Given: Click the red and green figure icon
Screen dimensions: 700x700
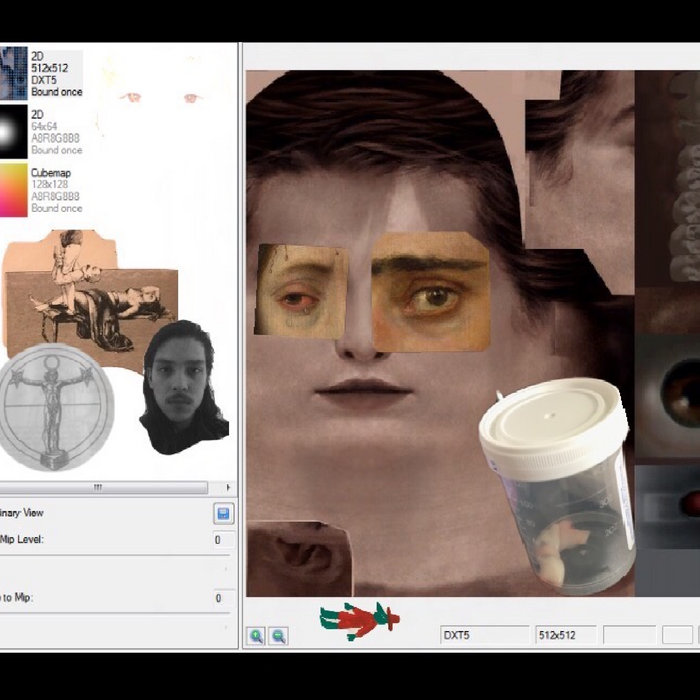Looking at the screenshot, I should [359, 620].
